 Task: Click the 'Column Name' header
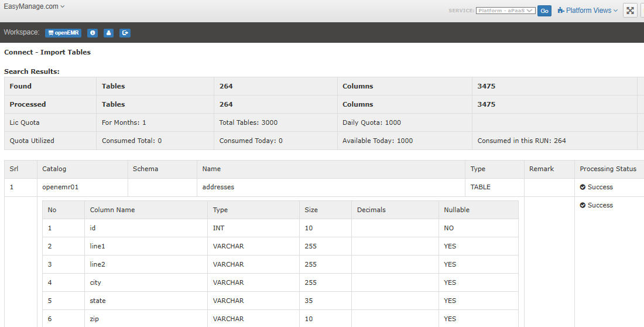coord(146,210)
